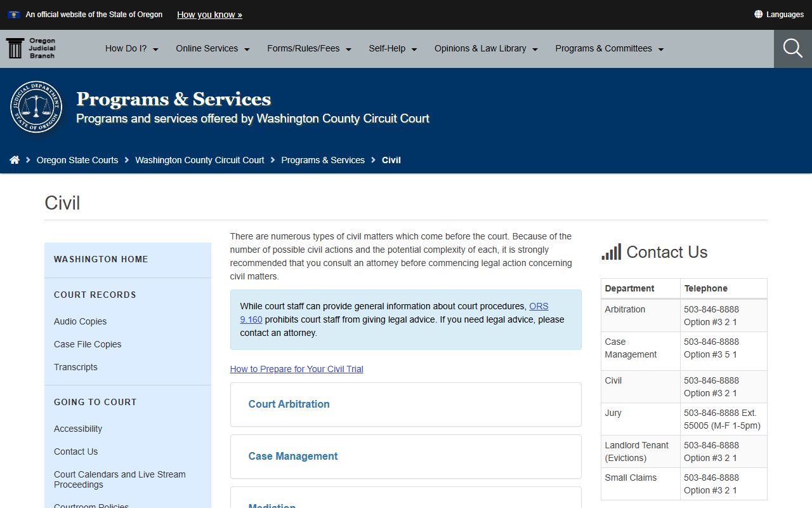
Task: Click the Going to Court sidebar heading
Action: pyautogui.click(x=95, y=402)
